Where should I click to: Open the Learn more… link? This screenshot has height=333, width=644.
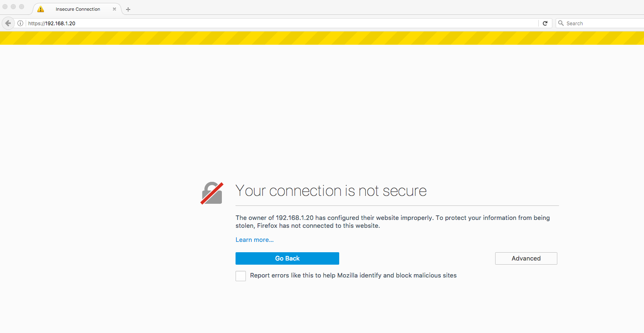tap(255, 240)
